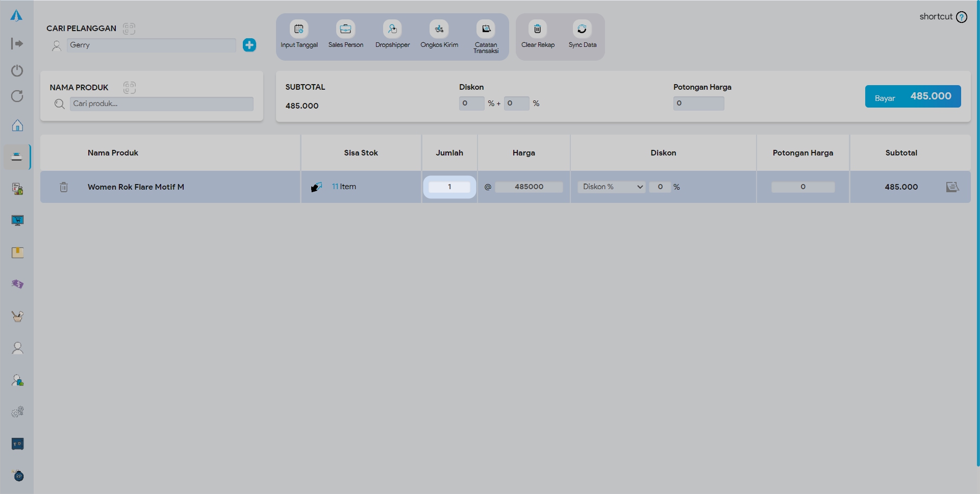The width and height of the screenshot is (980, 494).
Task: Click the power icon in sidebar
Action: pyautogui.click(x=17, y=70)
